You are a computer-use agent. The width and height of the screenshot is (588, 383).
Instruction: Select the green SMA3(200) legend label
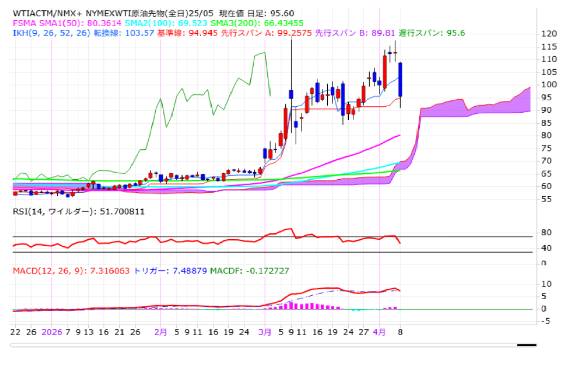point(256,23)
